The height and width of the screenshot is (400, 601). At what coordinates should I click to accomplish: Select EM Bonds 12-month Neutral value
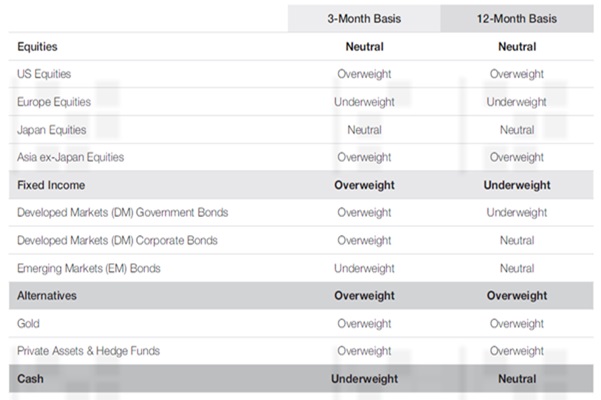pos(517,268)
